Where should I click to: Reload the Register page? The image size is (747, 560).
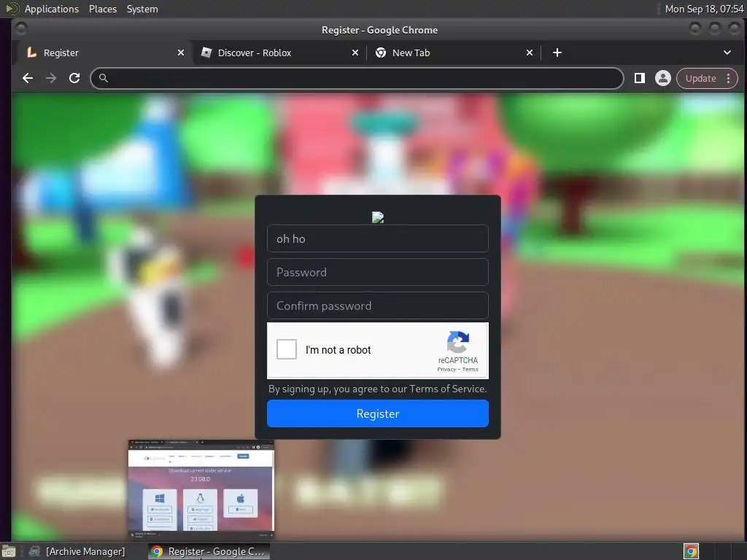click(74, 78)
